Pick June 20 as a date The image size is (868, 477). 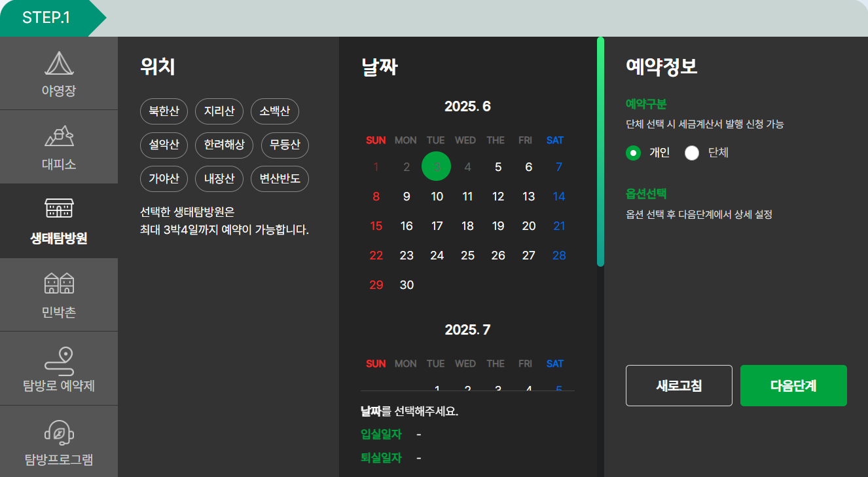528,225
